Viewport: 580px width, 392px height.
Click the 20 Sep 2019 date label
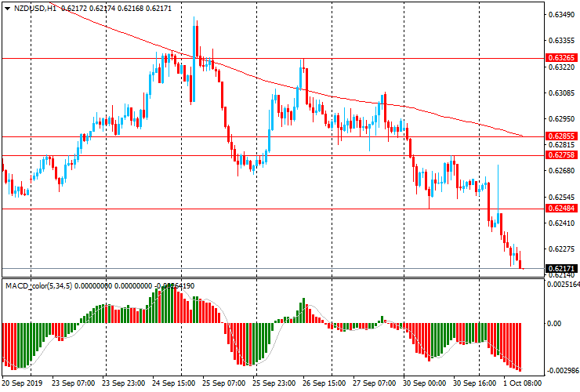coord(23,384)
